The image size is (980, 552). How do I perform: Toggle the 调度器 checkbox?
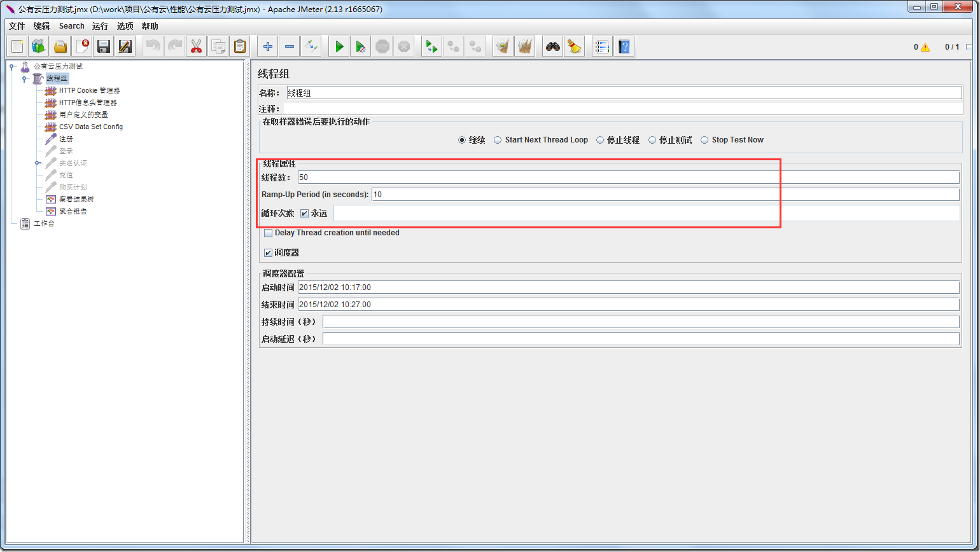pyautogui.click(x=268, y=252)
